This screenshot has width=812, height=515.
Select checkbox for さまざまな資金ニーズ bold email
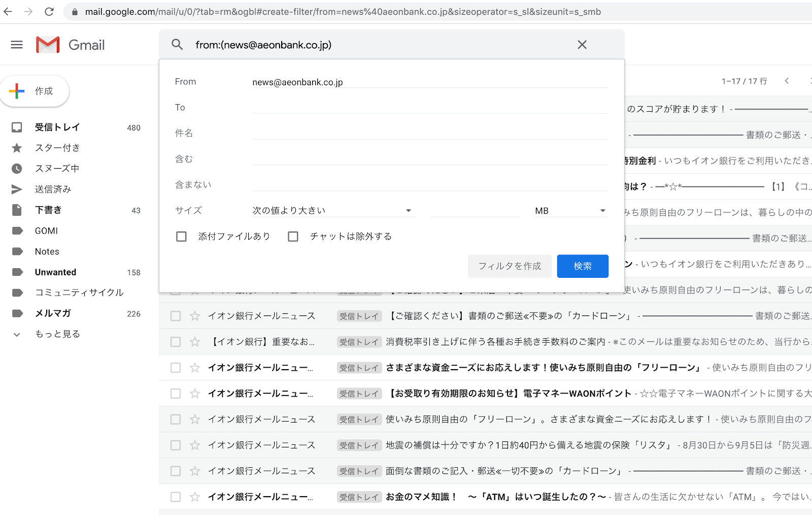click(176, 368)
